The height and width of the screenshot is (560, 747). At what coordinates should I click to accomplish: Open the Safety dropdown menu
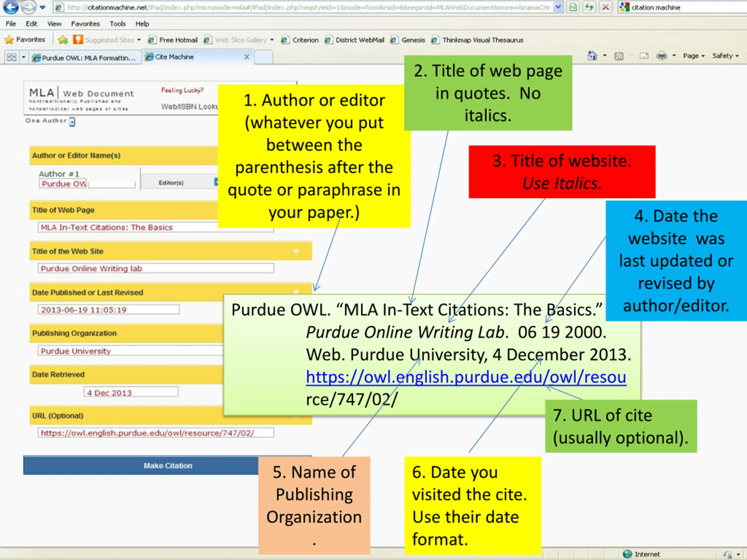coord(725,56)
